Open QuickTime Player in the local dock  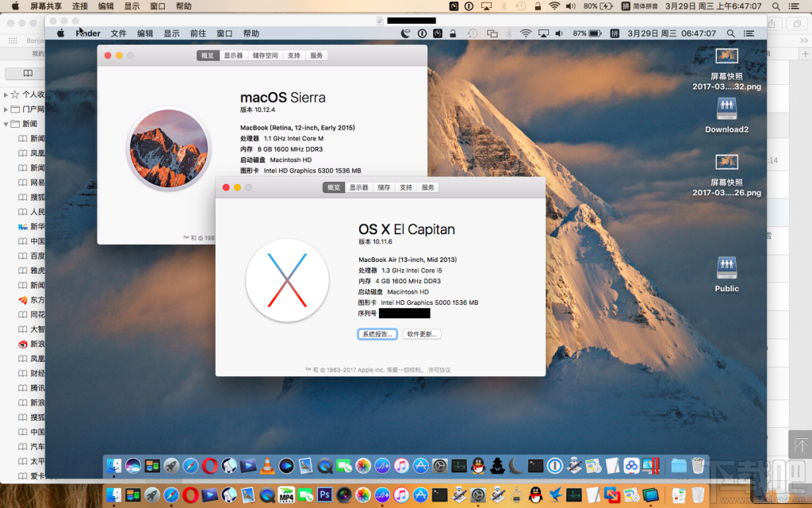point(267,495)
